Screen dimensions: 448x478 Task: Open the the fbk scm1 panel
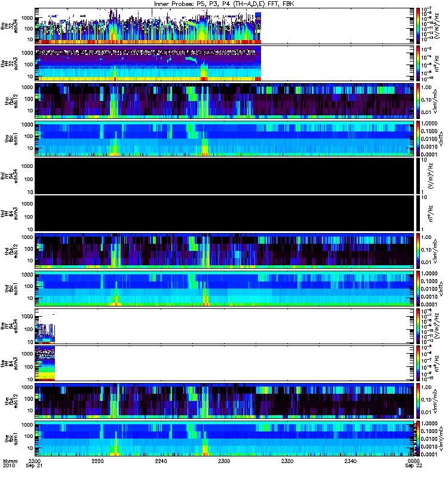click(225, 439)
